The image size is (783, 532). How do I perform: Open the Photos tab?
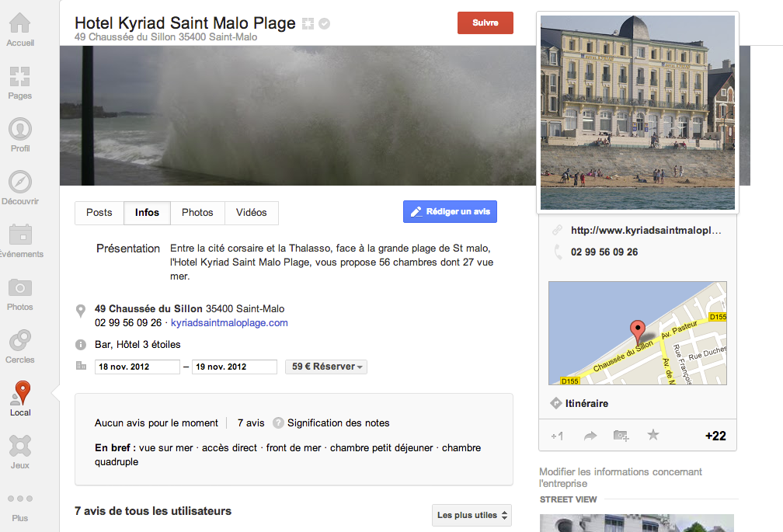198,213
